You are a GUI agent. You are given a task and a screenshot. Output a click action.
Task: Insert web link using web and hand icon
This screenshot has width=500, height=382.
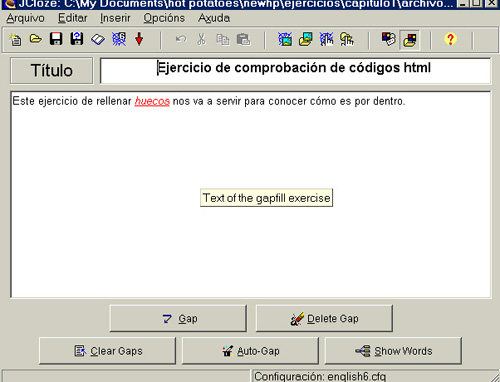point(326,39)
